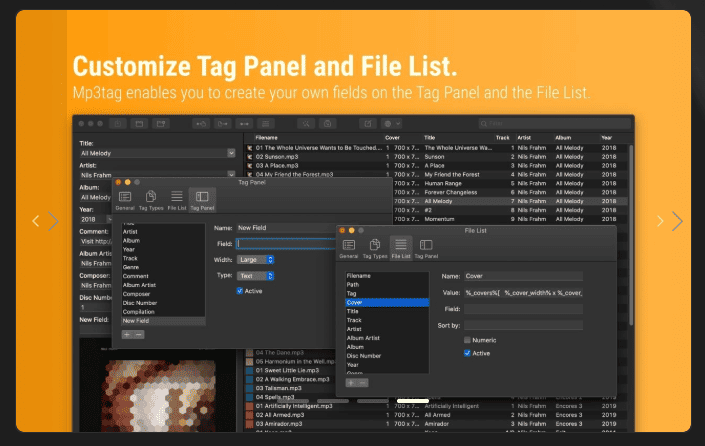The height and width of the screenshot is (446, 705).
Task: Open File List icon in Tag Panel window
Action: [177, 200]
